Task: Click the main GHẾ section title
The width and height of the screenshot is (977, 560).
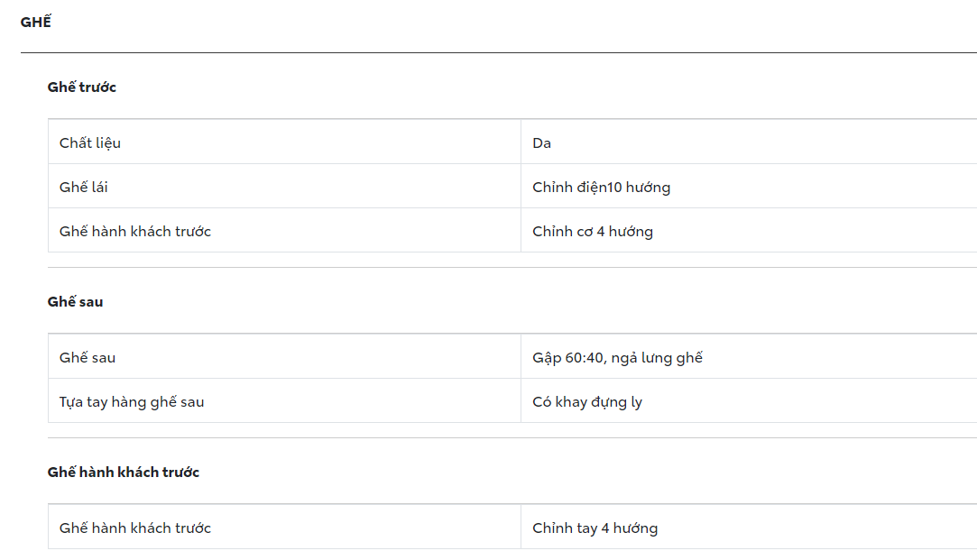Action: (36, 23)
